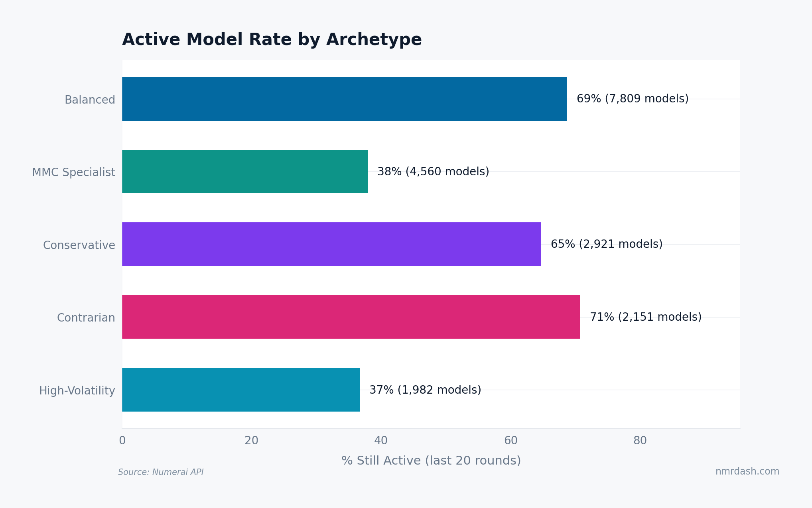Viewport: 812px width, 508px height.
Task: Click the Contrarian axis label
Action: pos(85,318)
